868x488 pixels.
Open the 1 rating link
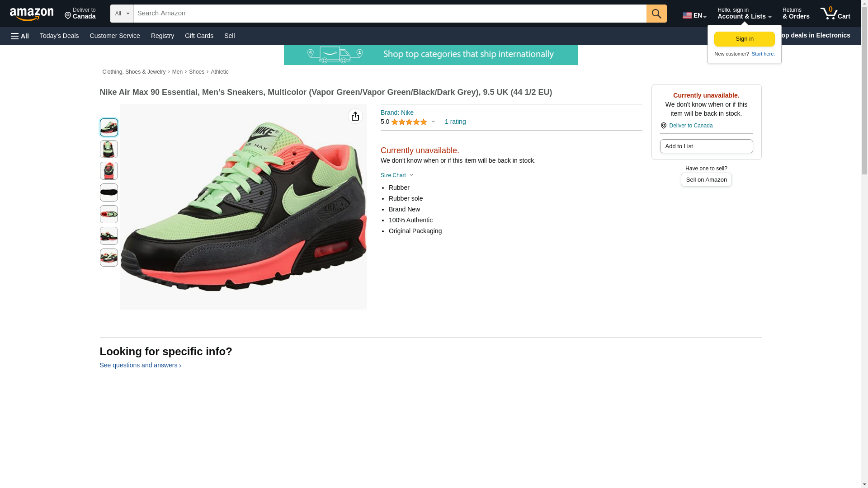pos(455,122)
